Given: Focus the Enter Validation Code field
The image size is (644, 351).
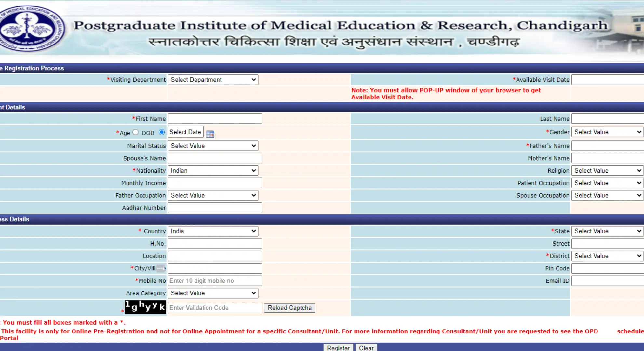Looking at the screenshot, I should (215, 308).
